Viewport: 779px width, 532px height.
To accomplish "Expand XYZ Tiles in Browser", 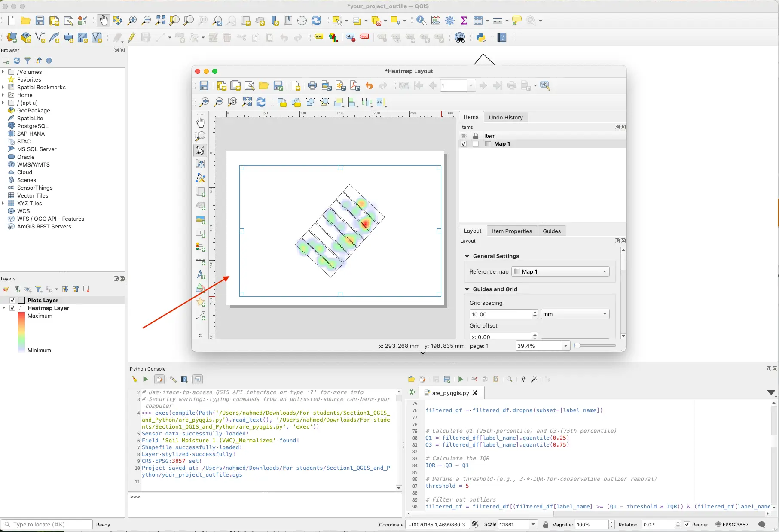I will [x=3, y=203].
